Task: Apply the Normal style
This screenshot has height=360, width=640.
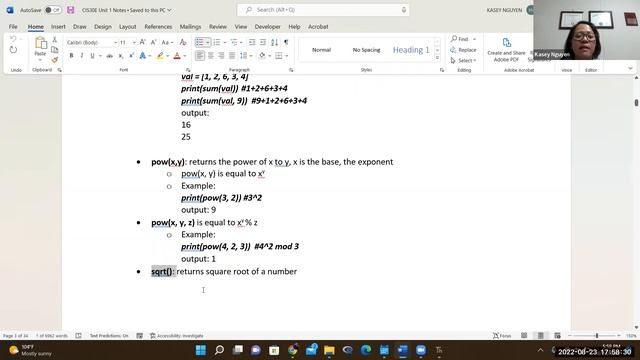Action: coord(321,50)
